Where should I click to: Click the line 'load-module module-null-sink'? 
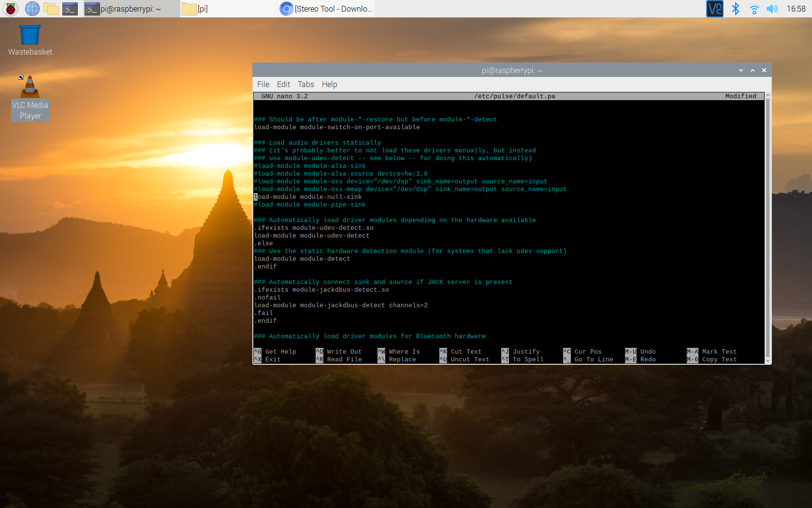point(308,197)
